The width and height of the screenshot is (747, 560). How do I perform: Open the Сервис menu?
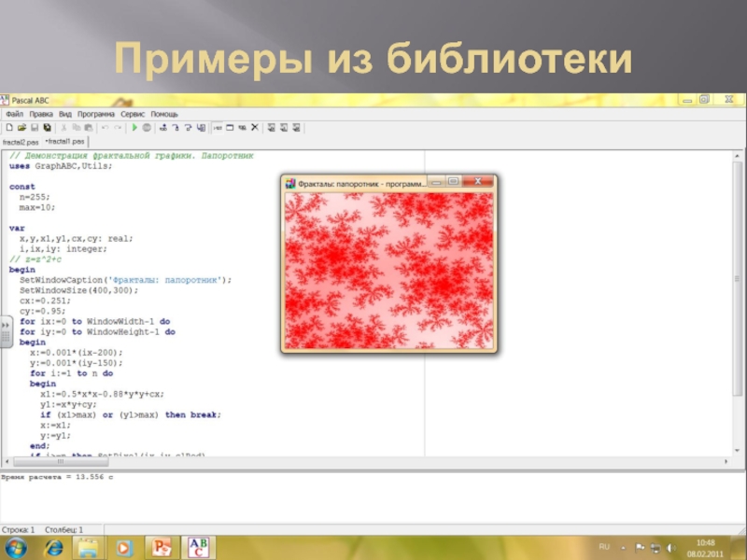pos(133,114)
